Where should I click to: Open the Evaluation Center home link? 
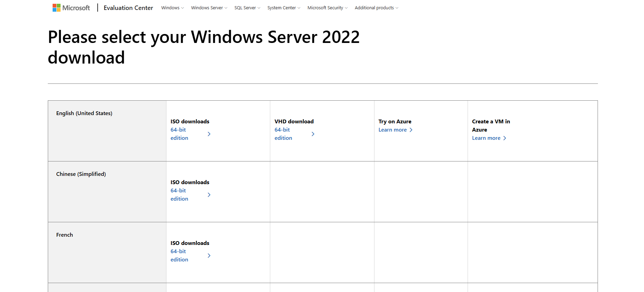128,8
